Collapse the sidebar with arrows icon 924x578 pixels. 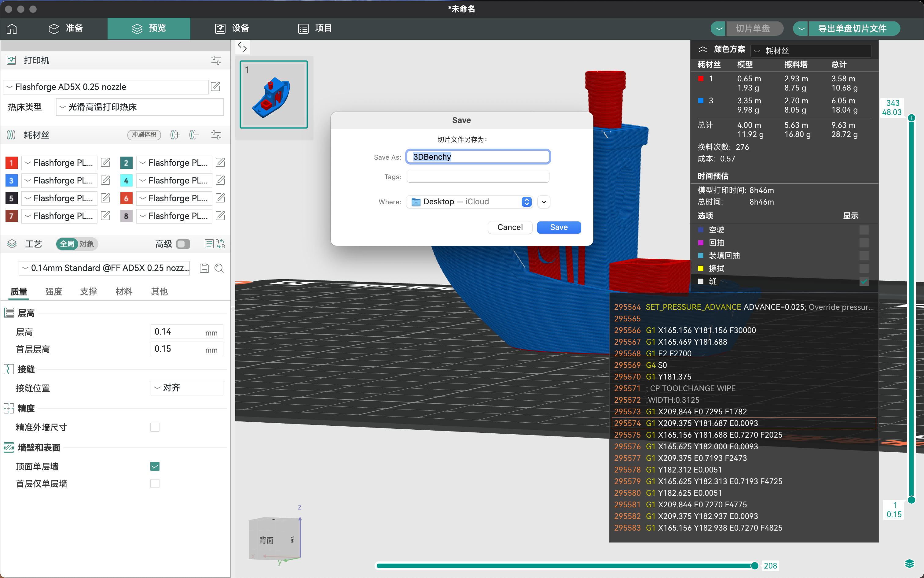(242, 47)
